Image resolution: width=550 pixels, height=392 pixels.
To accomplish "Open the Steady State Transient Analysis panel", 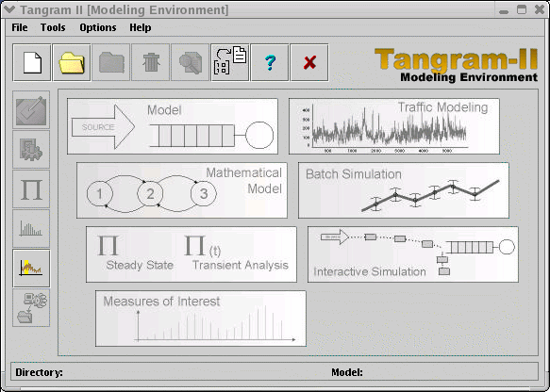I will coord(192,254).
